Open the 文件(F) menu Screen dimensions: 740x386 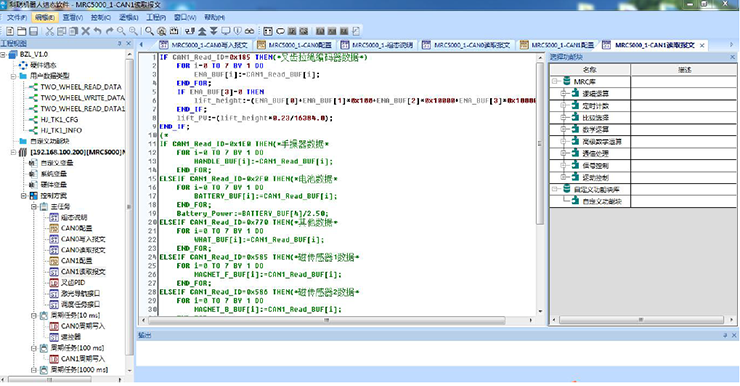pos(17,17)
